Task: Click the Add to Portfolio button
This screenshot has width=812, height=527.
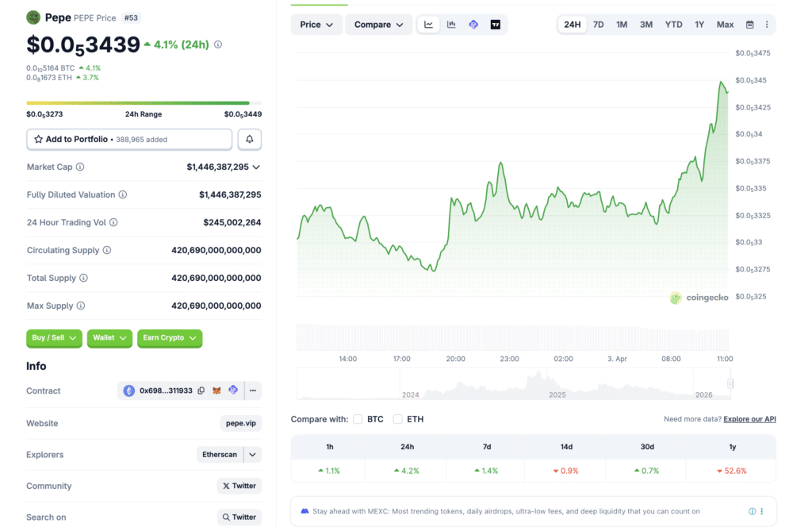Action: [129, 140]
